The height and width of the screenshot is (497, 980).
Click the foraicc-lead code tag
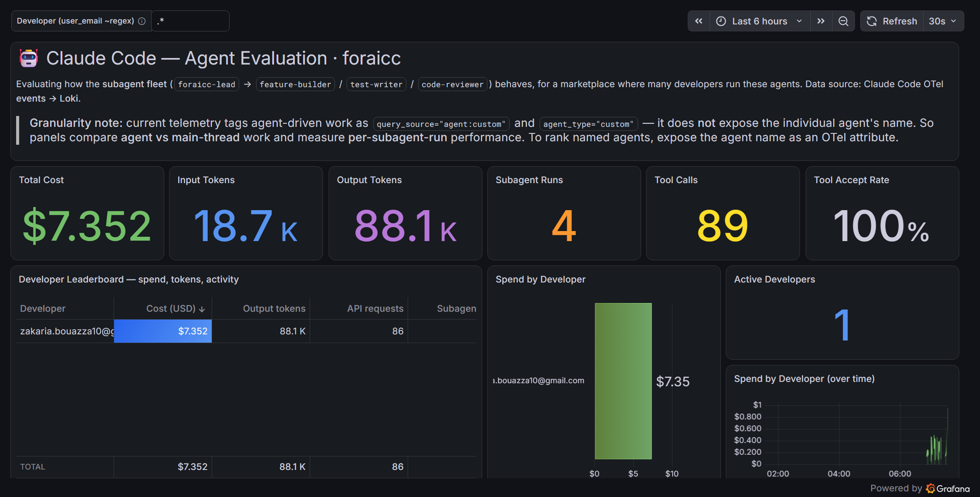206,84
